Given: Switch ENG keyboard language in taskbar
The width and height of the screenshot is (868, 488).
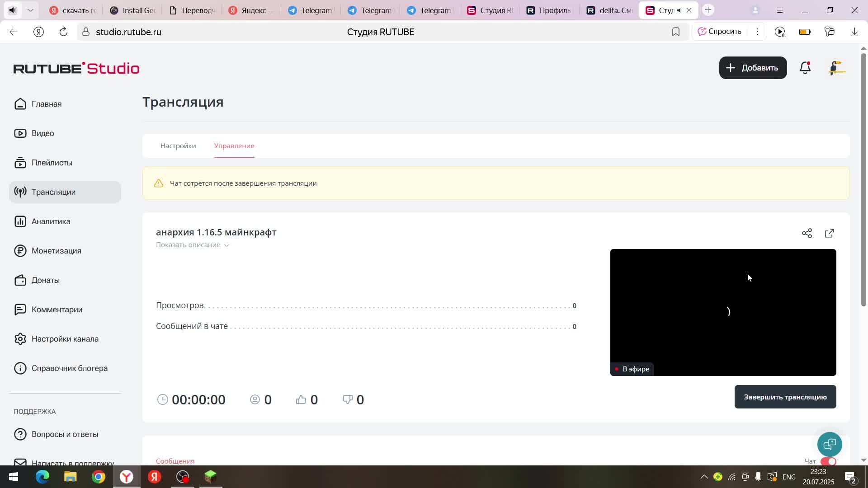Looking at the screenshot, I should tap(789, 477).
